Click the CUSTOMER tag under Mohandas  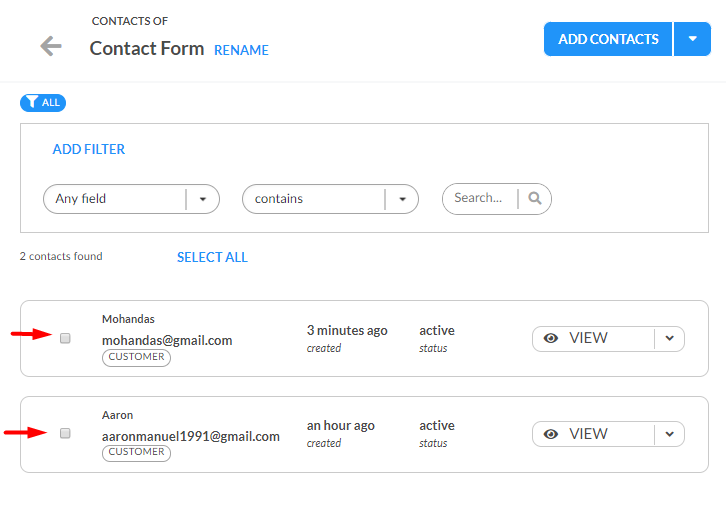(137, 357)
